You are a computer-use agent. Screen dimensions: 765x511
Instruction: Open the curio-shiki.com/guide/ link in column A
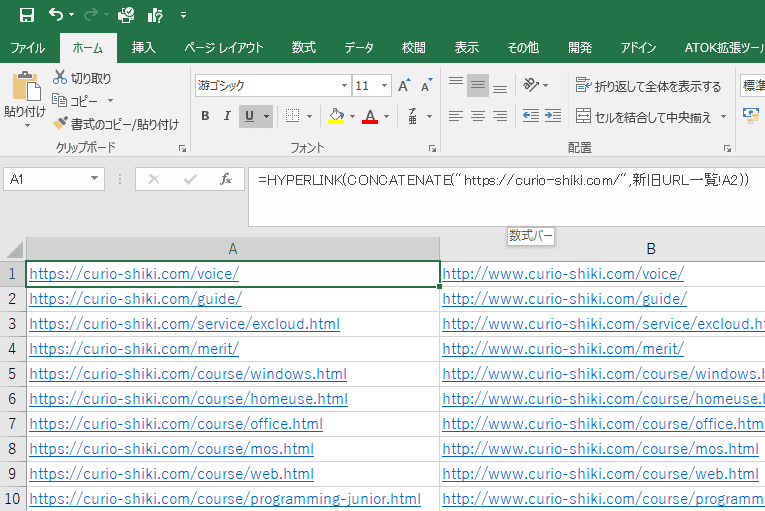tap(135, 298)
